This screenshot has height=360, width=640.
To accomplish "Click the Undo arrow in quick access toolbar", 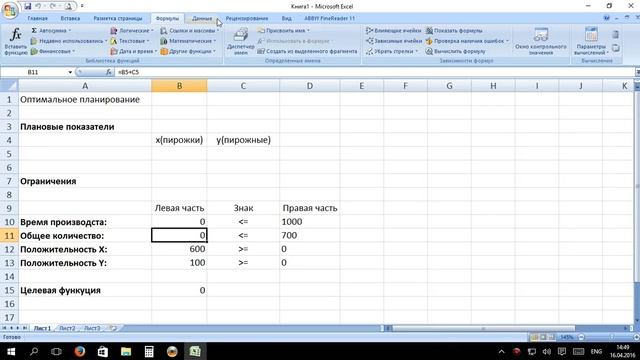I will [x=38, y=6].
